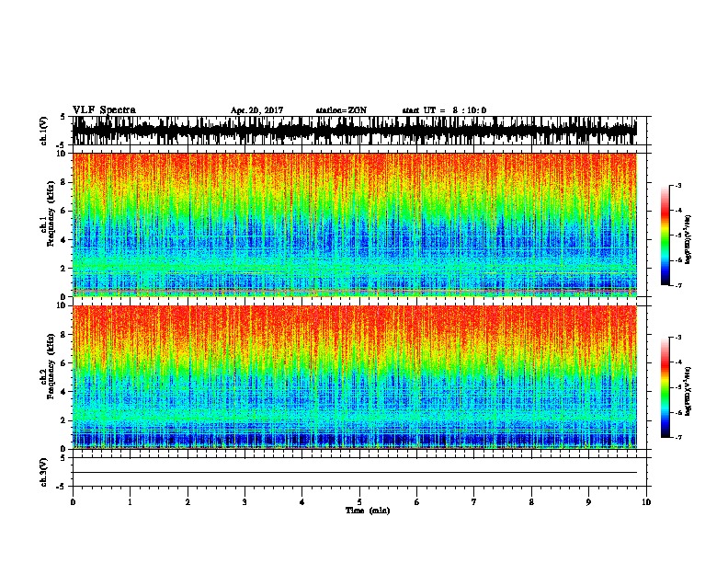
Task: Click the ch.3 flat-line voltage panel
Action: [x=359, y=472]
